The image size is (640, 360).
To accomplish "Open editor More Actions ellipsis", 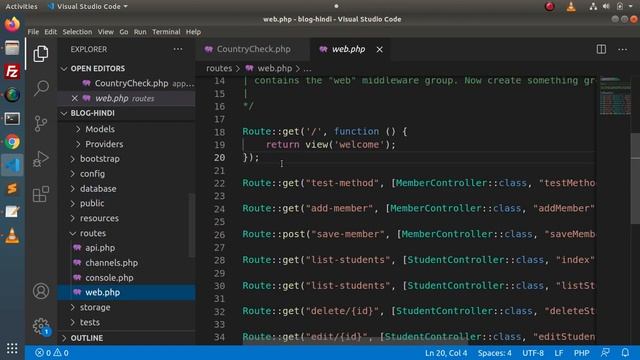I will point(622,49).
